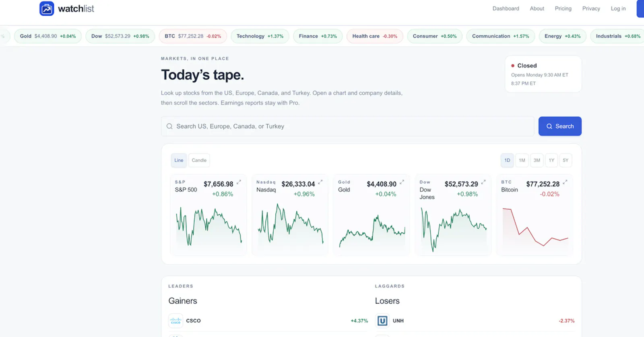Expand the Nasdaq chart card
This screenshot has height=337, width=644.
pos(320,182)
